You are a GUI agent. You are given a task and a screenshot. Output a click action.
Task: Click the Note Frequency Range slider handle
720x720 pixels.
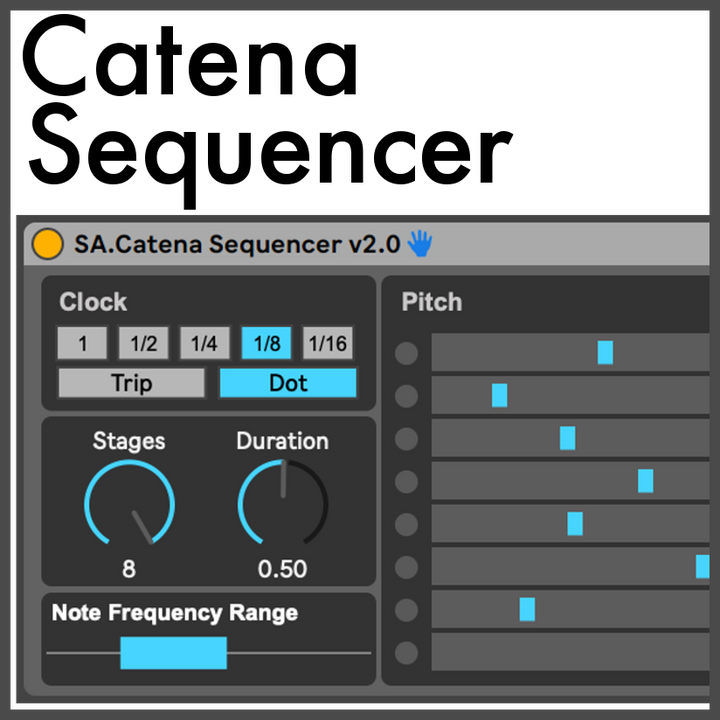(x=173, y=653)
